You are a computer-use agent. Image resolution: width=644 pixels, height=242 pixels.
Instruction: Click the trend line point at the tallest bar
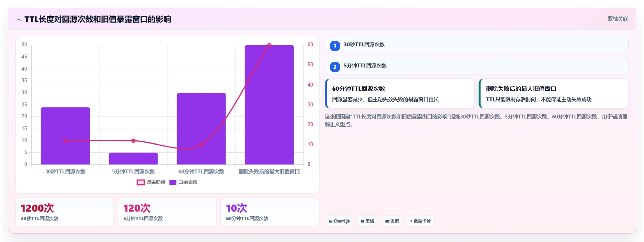pos(269,45)
